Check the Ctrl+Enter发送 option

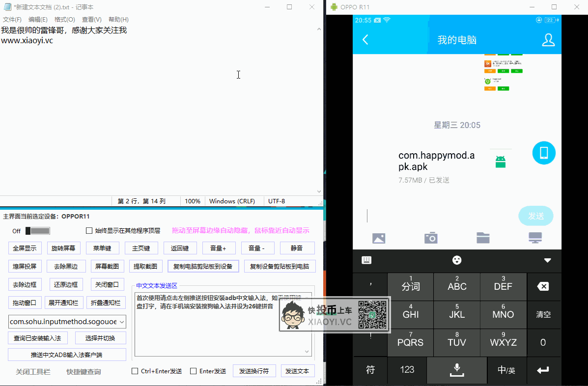pyautogui.click(x=135, y=371)
